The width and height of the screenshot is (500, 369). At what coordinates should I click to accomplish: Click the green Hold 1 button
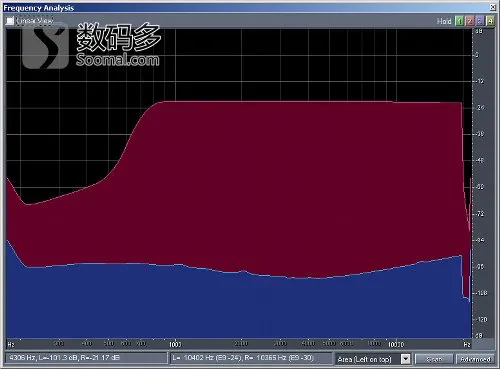[x=460, y=21]
